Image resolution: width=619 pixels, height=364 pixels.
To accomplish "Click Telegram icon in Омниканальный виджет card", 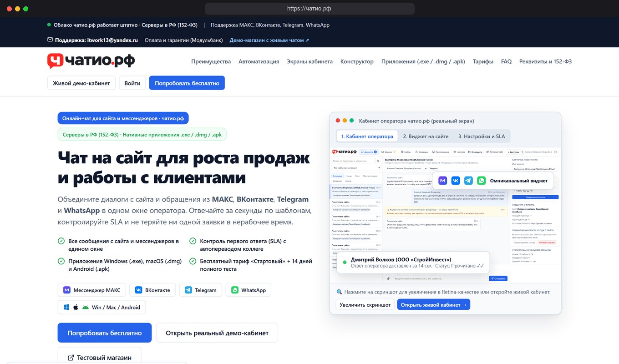I will [468, 181].
